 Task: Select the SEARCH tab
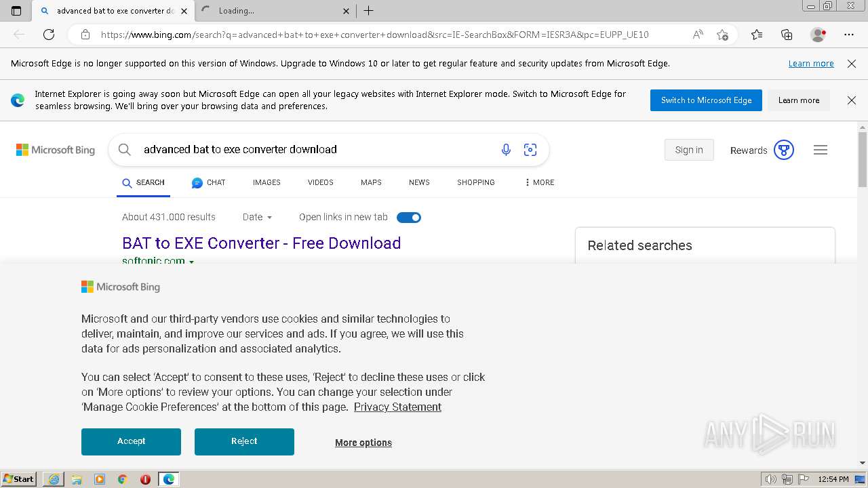point(143,183)
